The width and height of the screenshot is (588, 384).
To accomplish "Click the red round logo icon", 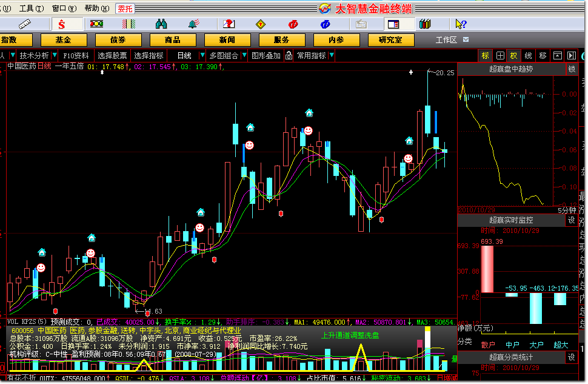I will coord(293,24).
